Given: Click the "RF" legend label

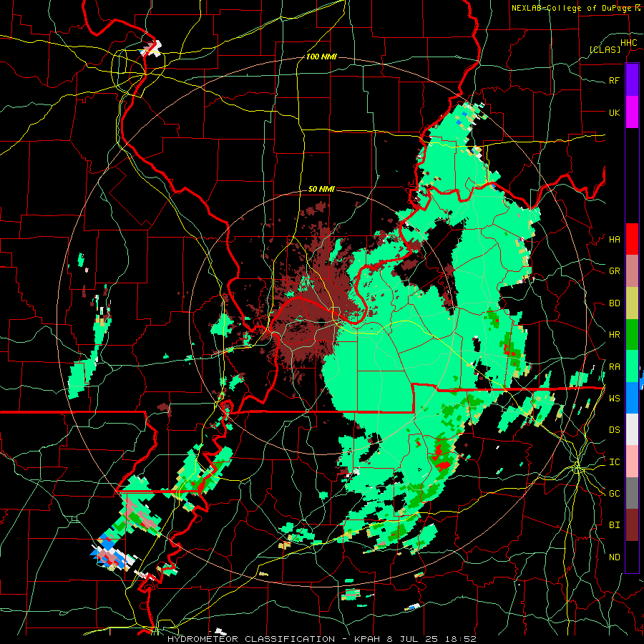Looking at the screenshot, I should (x=614, y=80).
